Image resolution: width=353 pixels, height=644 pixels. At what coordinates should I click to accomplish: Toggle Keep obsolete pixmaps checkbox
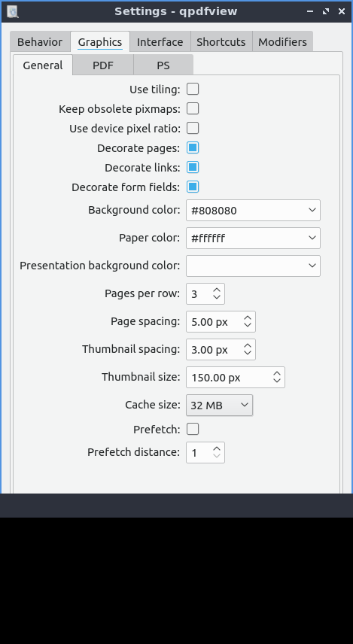[x=193, y=109]
